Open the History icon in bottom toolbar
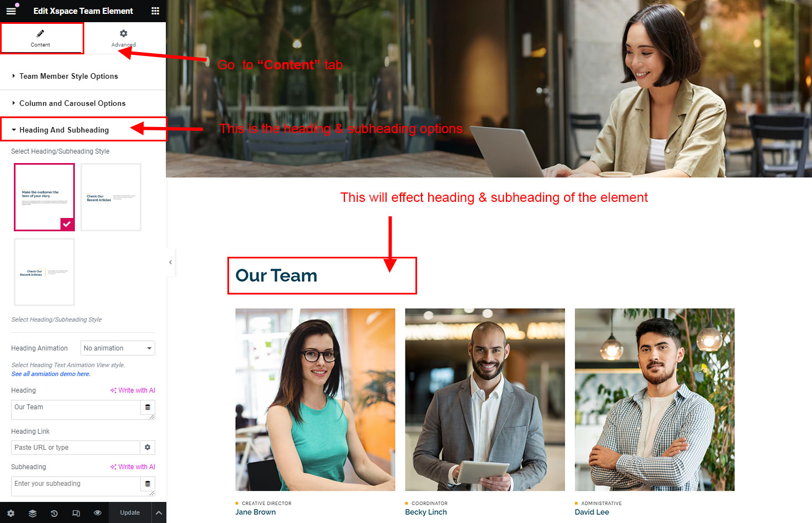Screen dimensions: 812x523 pyautogui.click(x=54, y=513)
